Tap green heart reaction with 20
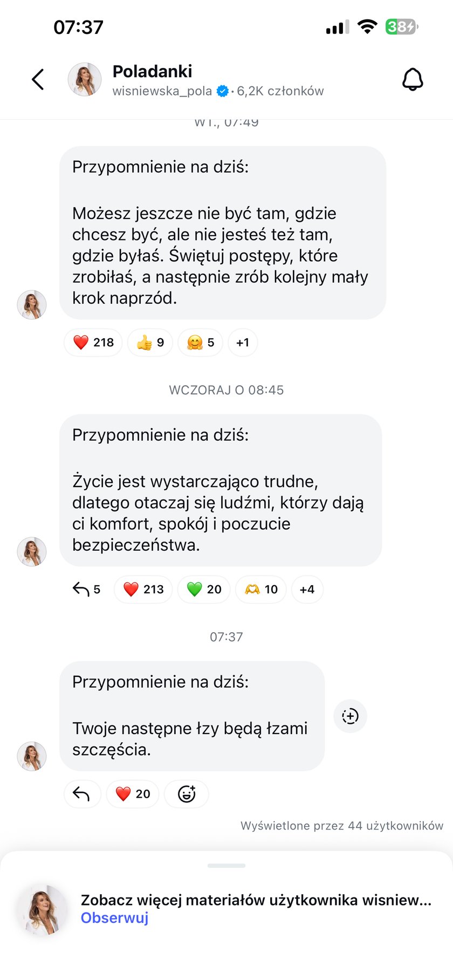Screen dimensions: 453x980 tap(204, 589)
